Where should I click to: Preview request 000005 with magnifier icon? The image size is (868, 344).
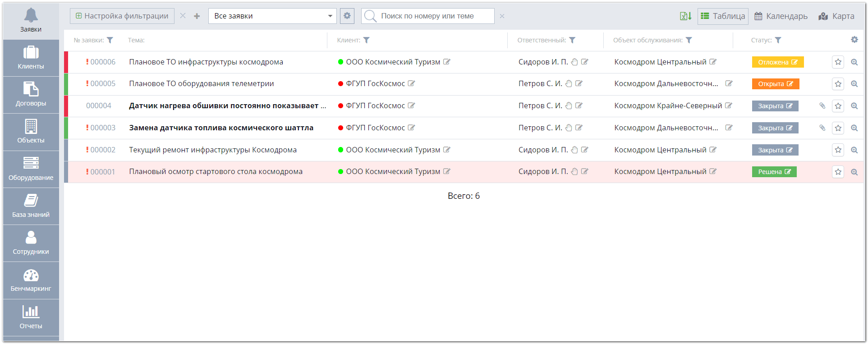click(854, 84)
